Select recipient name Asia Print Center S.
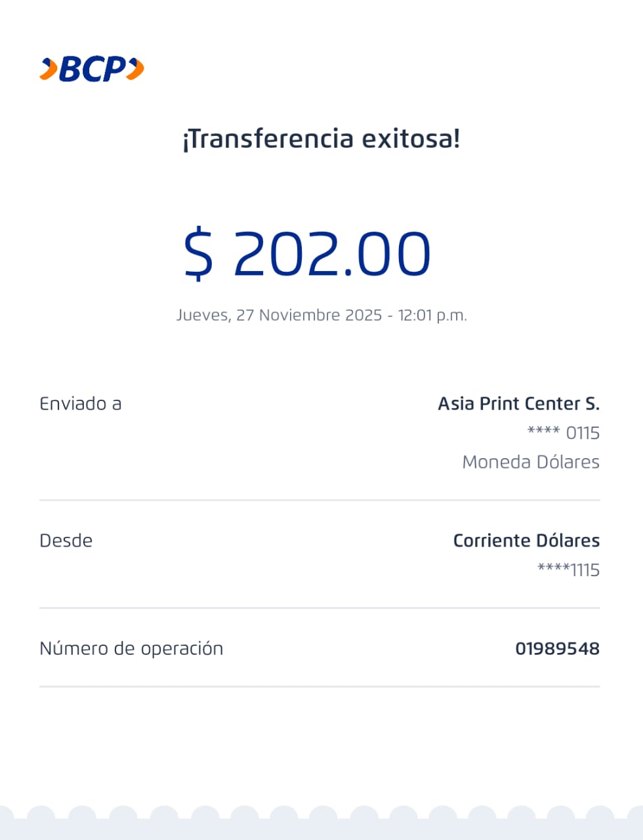Screen dimensions: 643x840 pyautogui.click(x=518, y=404)
